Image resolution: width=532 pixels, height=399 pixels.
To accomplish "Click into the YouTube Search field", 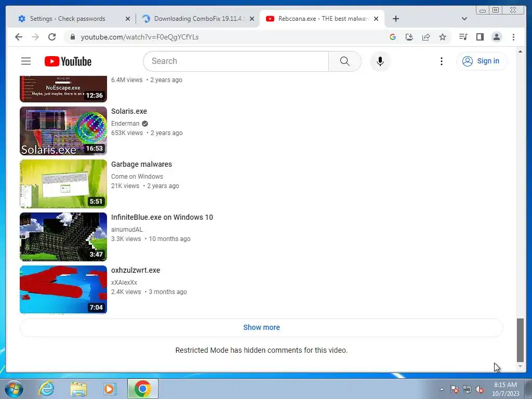I will point(236,61).
